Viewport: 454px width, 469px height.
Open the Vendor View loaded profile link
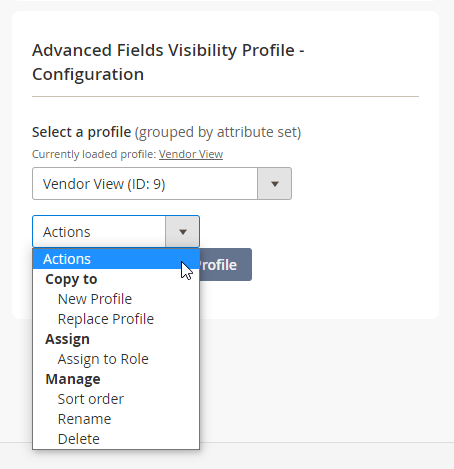tap(191, 154)
